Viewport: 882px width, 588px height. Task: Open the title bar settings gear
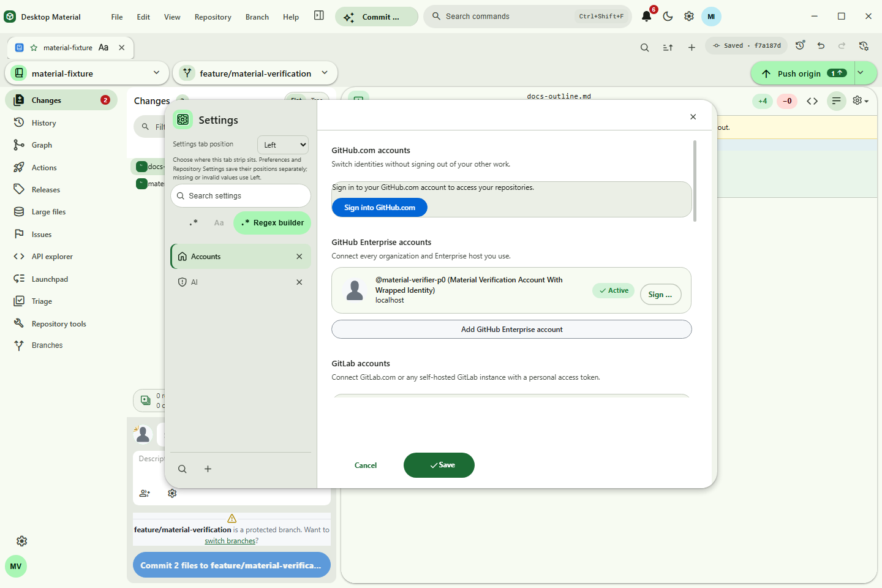(689, 17)
